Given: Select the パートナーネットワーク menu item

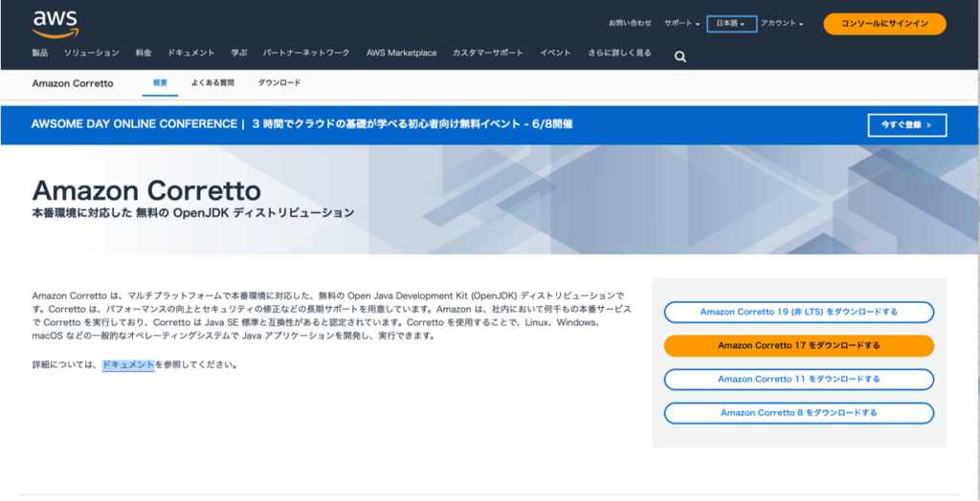Looking at the screenshot, I should click(x=306, y=53).
